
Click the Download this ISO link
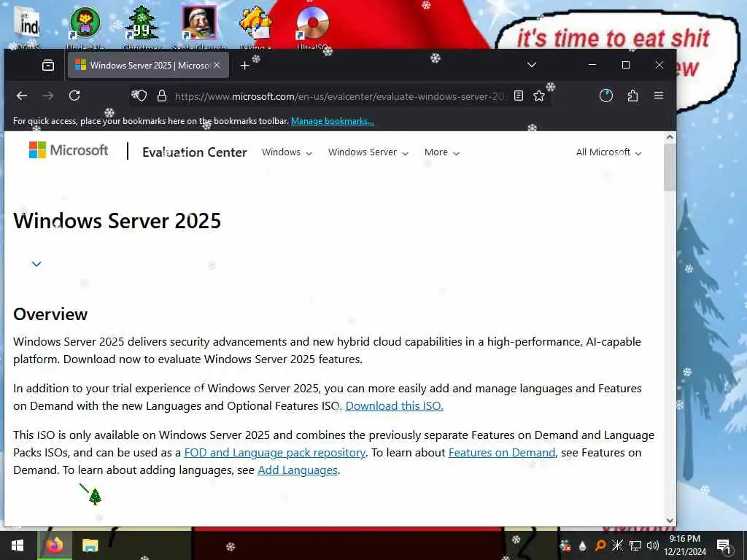coord(395,405)
